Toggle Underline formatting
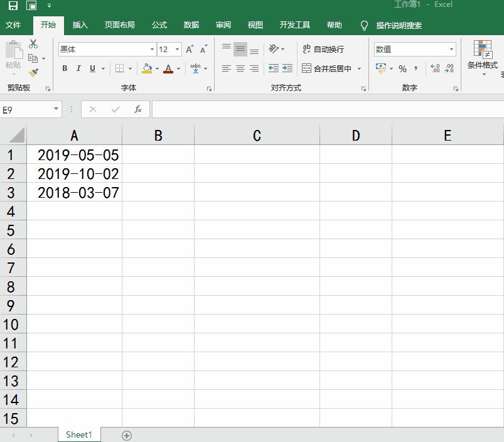The image size is (504, 442). click(x=92, y=68)
